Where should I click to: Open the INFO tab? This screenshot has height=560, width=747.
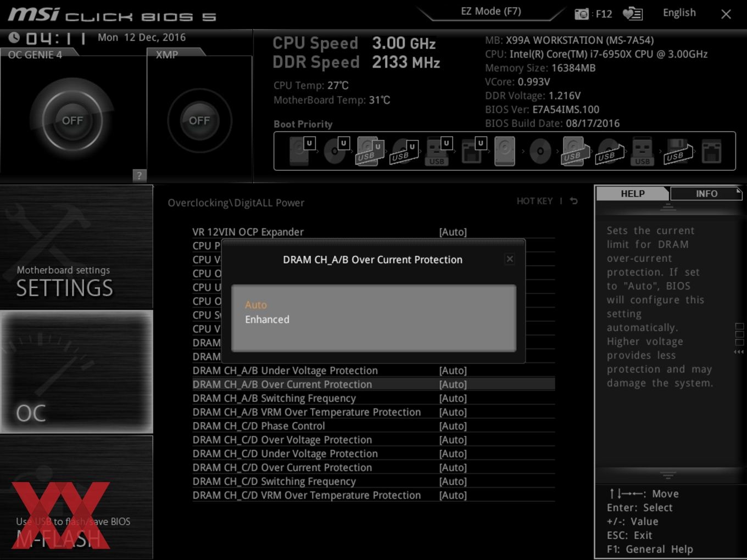coord(706,193)
